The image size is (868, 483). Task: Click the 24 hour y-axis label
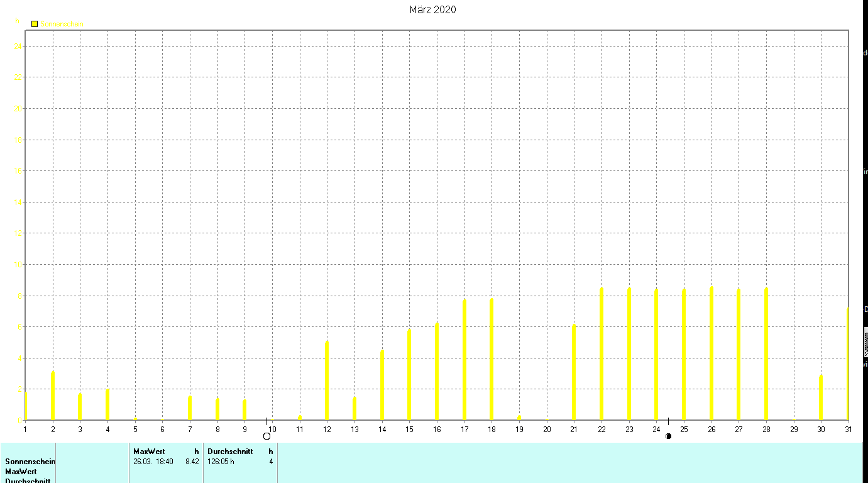point(18,47)
